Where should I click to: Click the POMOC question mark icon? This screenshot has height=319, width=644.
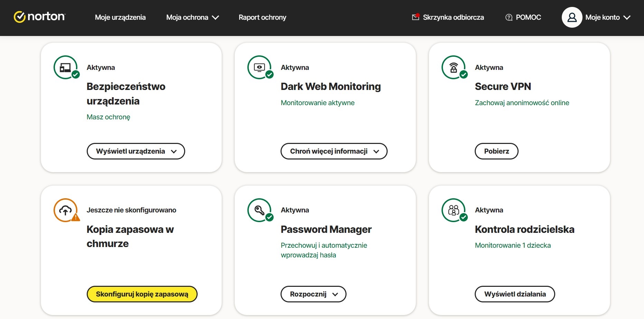(x=509, y=17)
